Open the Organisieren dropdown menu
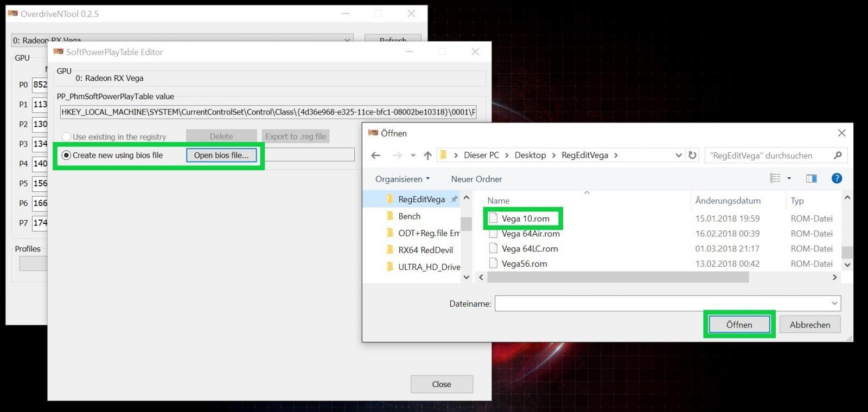Image resolution: width=868 pixels, height=412 pixels. pyautogui.click(x=402, y=179)
